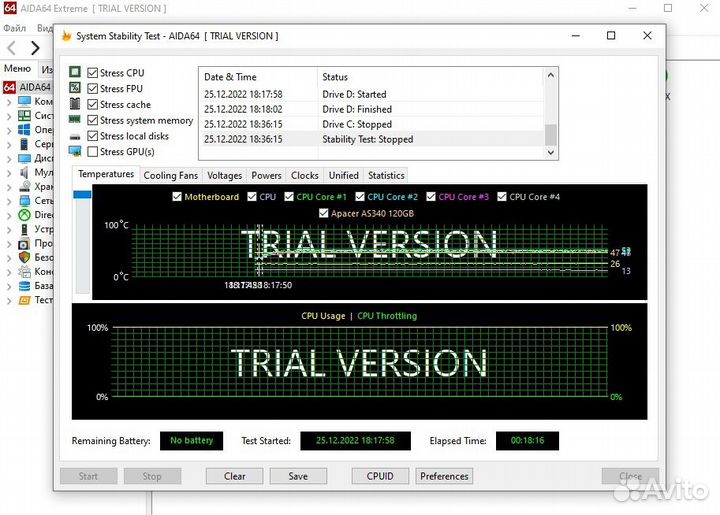
Task: Expand the security tree node chevron
Action: coord(9,257)
